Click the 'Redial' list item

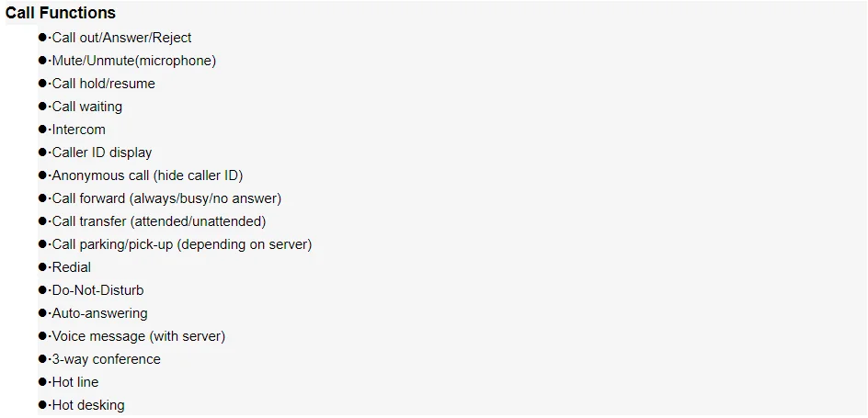pos(71,267)
